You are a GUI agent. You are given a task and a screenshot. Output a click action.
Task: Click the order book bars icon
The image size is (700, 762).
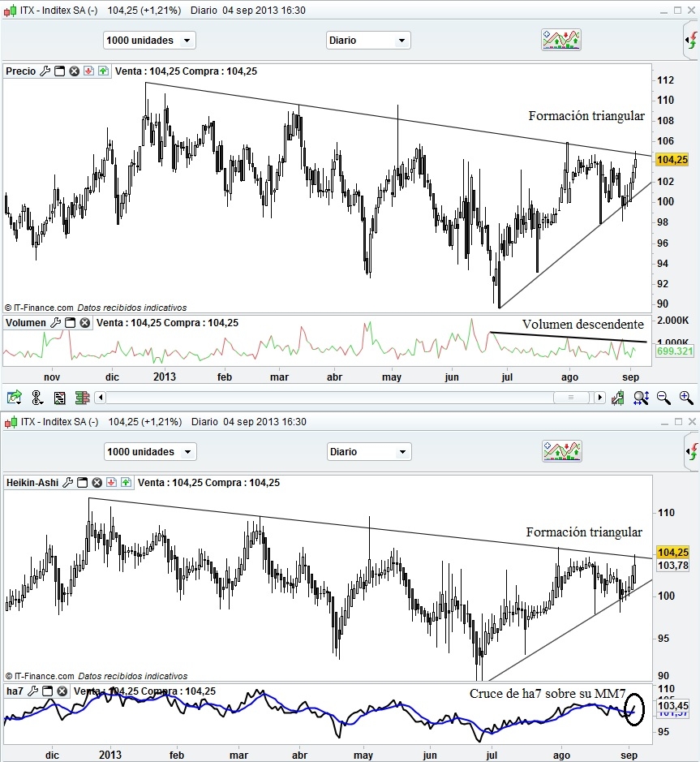click(x=83, y=398)
